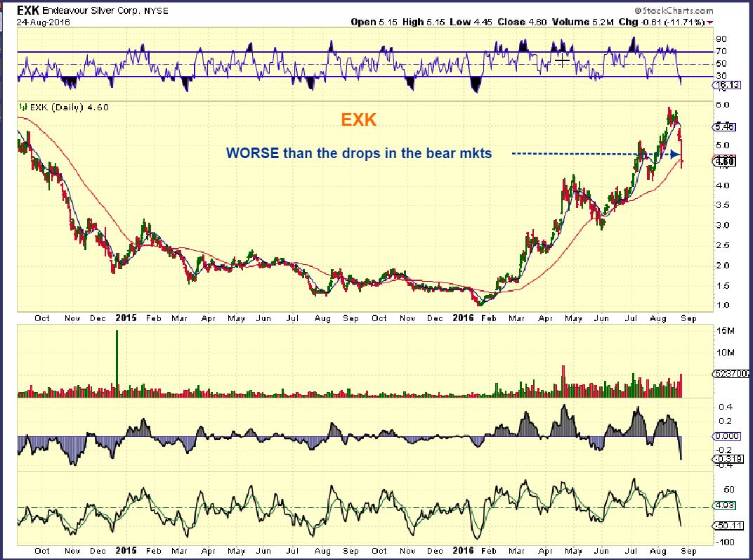Click the -50.11 oscillator value tag
Viewport: 753px width, 560px height.
pyautogui.click(x=729, y=526)
